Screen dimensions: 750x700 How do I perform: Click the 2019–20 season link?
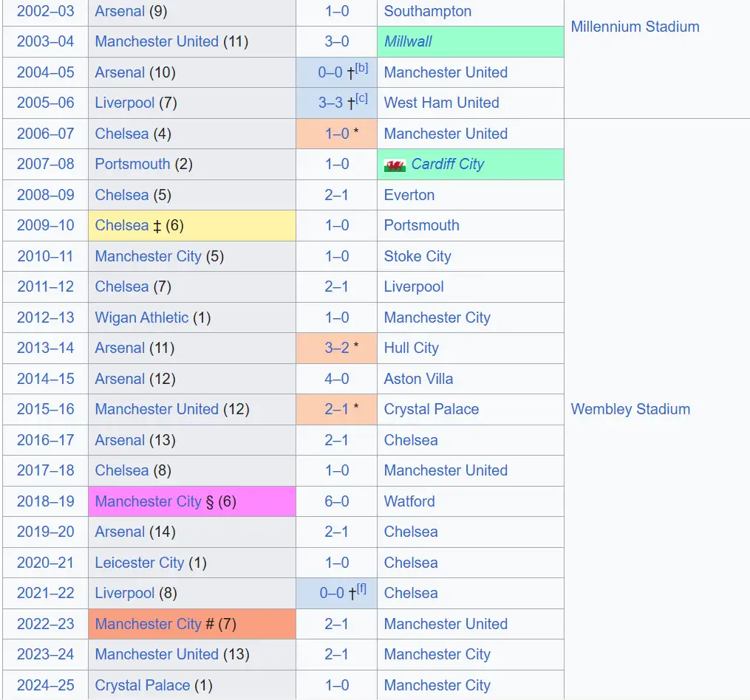tap(45, 532)
